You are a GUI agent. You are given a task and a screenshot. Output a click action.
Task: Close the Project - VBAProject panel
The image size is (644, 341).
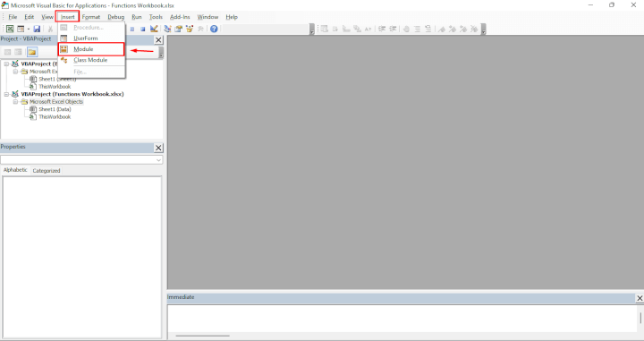point(158,40)
